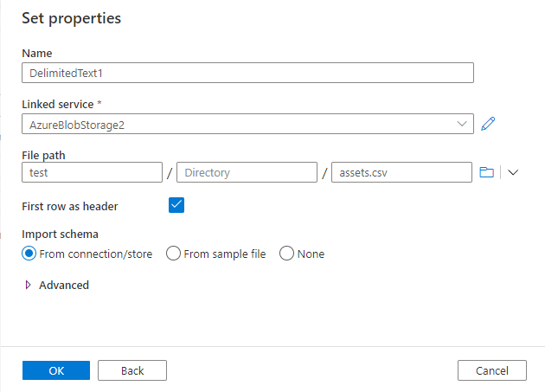Expand the file path options chevron
Viewport: 545px width, 392px height.
[513, 172]
